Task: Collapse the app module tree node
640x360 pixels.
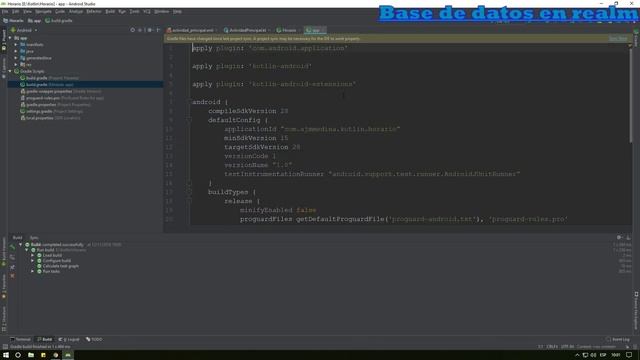Action: pos(10,38)
